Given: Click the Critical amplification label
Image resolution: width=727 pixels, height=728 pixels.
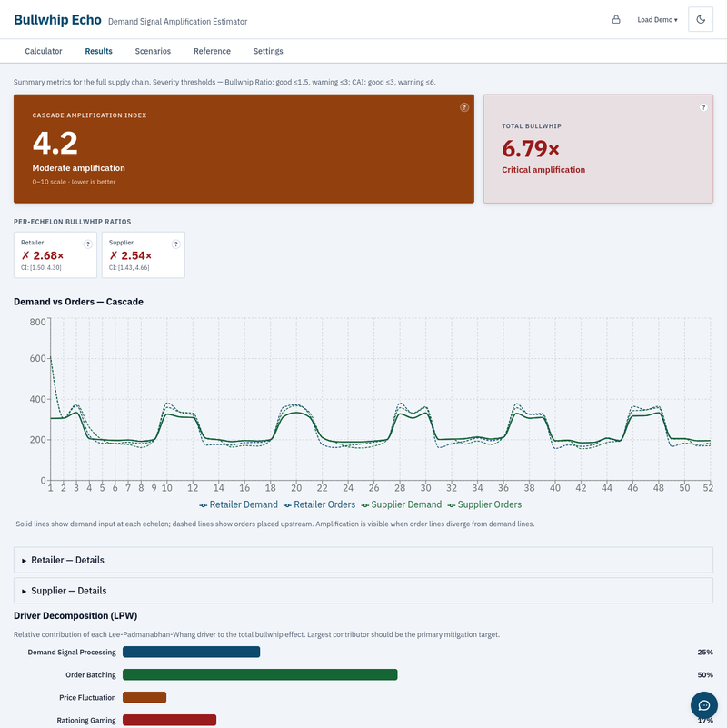Looking at the screenshot, I should (x=543, y=170).
